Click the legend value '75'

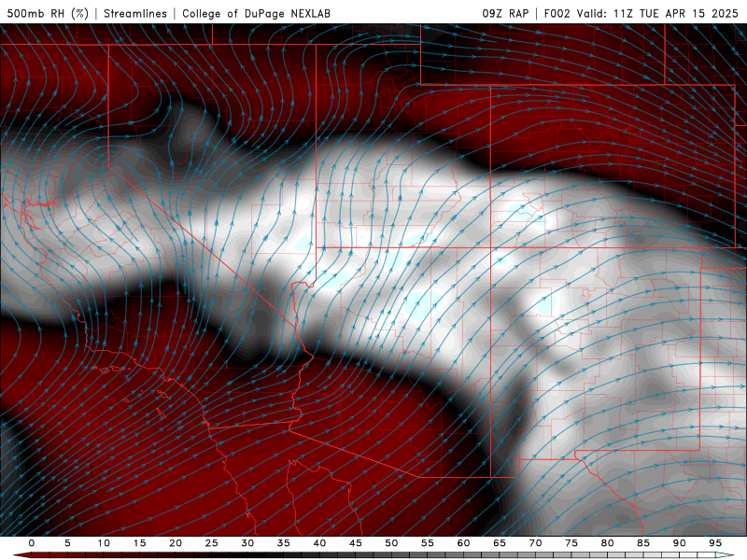click(571, 543)
